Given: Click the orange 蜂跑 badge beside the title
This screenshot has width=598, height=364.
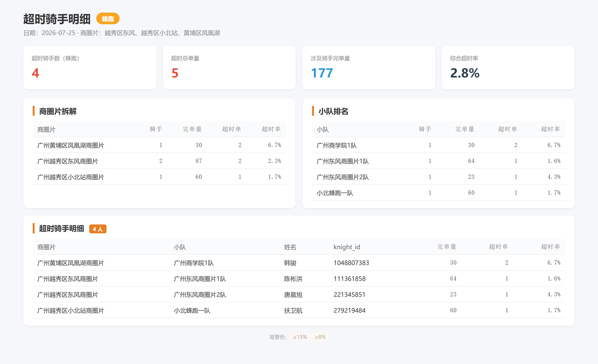Looking at the screenshot, I should (x=108, y=19).
